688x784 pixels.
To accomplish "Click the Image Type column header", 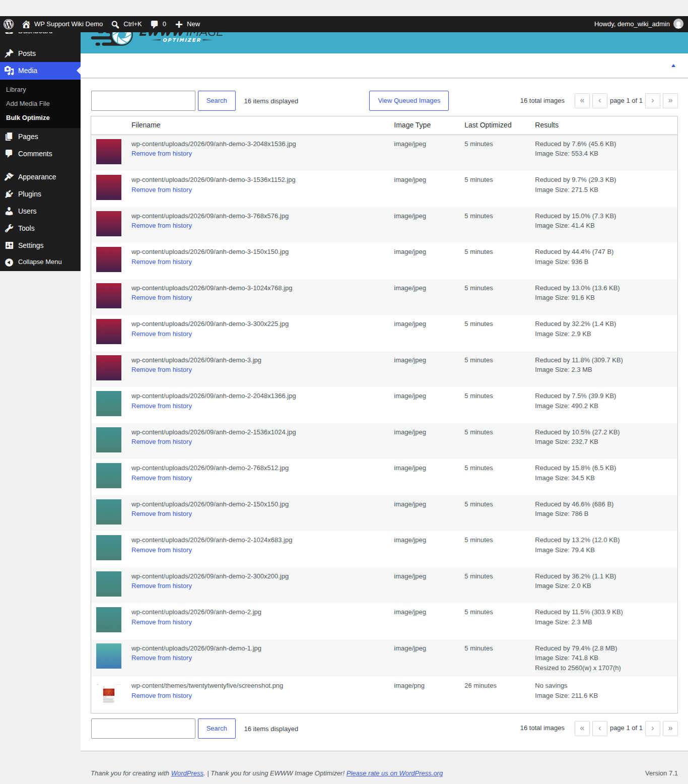I will tap(412, 125).
